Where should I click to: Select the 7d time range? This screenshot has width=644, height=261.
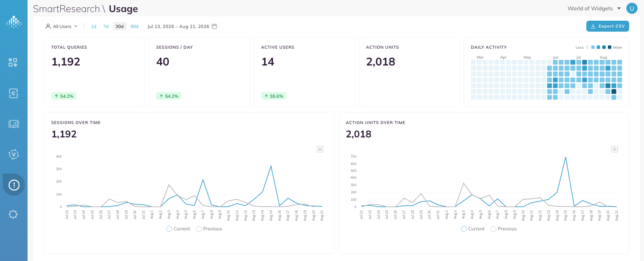pyautogui.click(x=106, y=26)
